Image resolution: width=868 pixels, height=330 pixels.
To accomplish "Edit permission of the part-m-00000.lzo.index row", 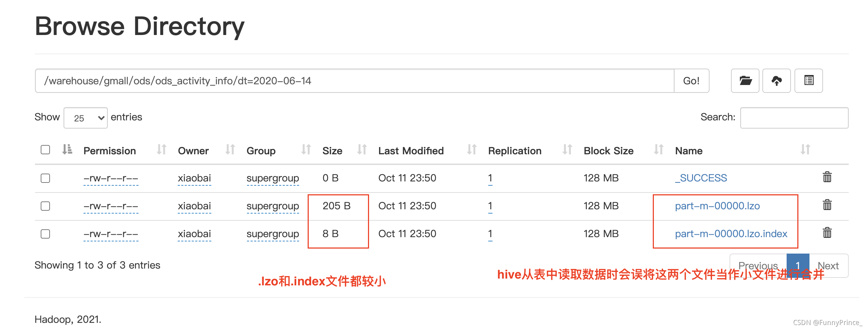I will [111, 234].
